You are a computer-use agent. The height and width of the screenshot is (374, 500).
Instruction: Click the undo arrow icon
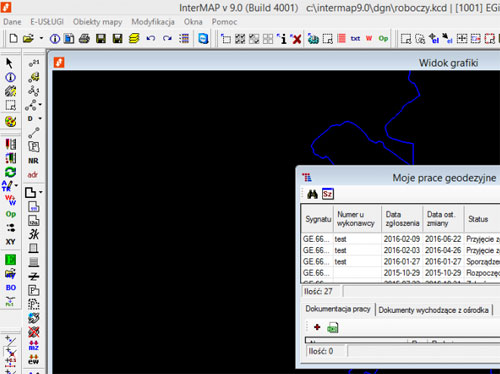[151, 39]
